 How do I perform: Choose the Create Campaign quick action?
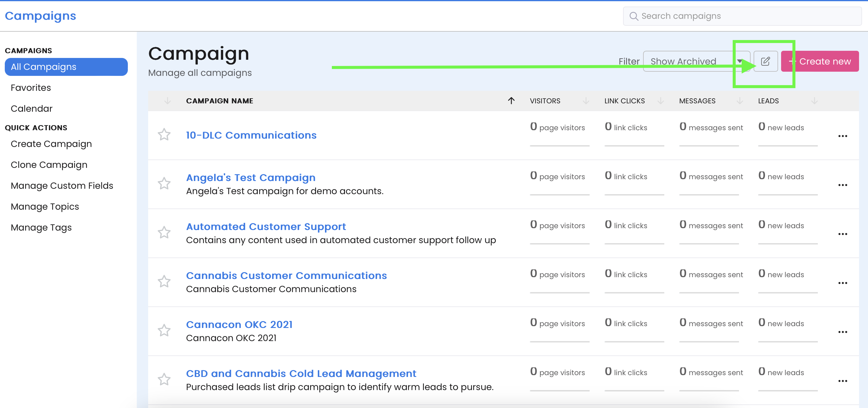[51, 144]
